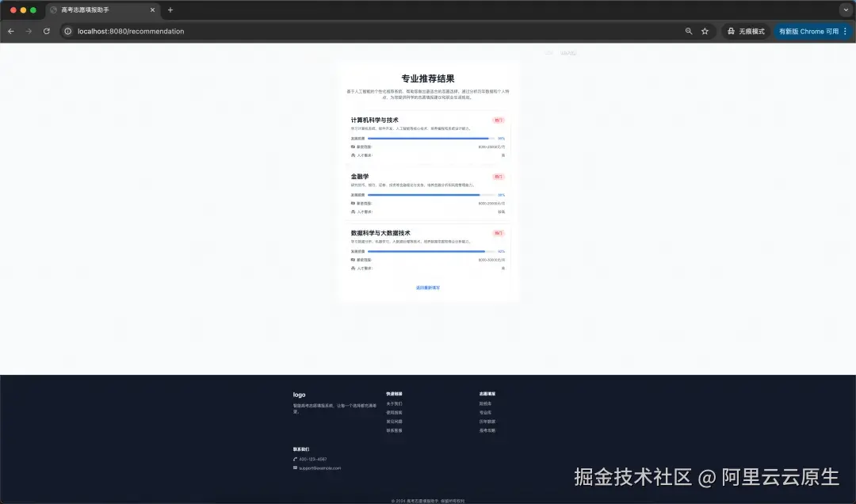856x504 pixels.
Task: Click the phone icon next to 400-123-4567
Action: (295, 458)
